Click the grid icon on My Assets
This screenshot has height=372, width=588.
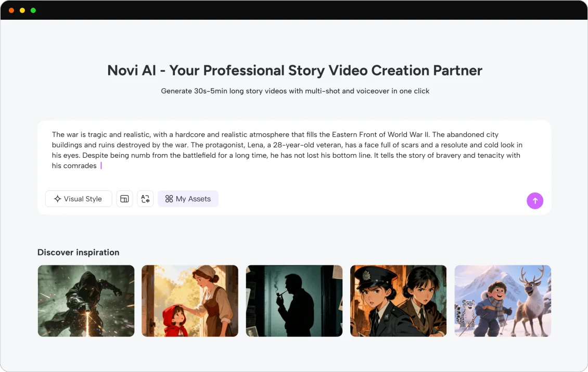[x=169, y=199]
